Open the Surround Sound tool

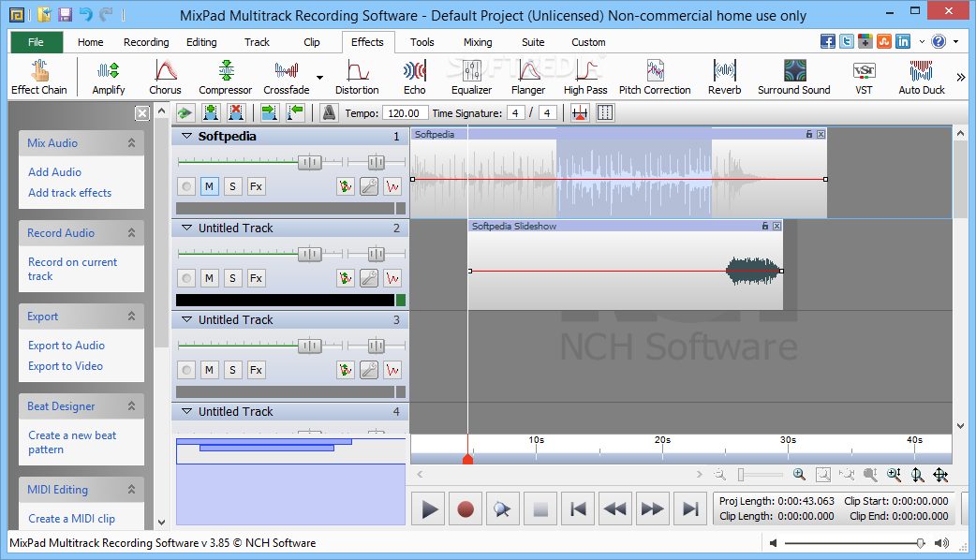tap(793, 77)
